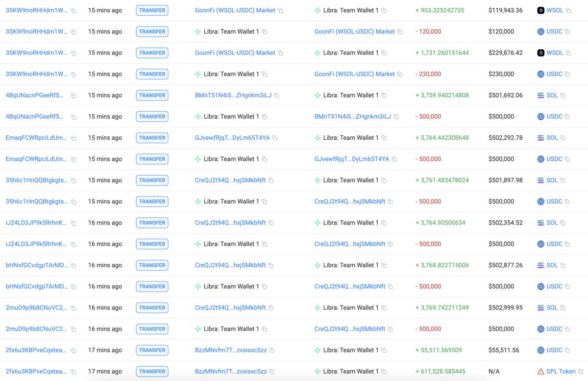Copy WSOL token address in the $229,876.42 row
Image resolution: width=588 pixels, height=381 pixels.
pos(568,53)
